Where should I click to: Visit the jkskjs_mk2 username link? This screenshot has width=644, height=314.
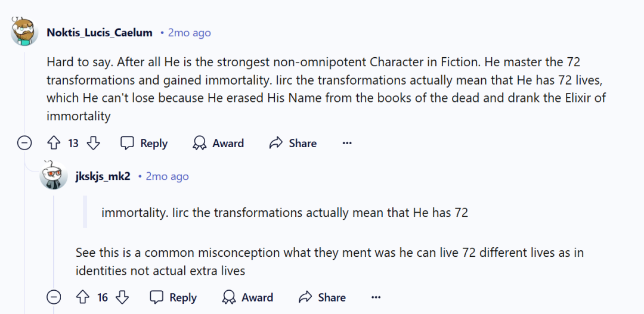103,176
